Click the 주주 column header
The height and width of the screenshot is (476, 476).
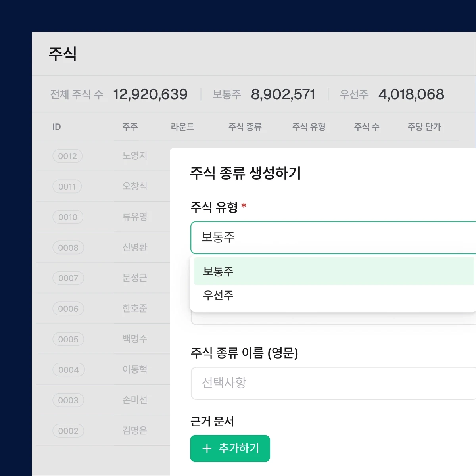coord(130,127)
